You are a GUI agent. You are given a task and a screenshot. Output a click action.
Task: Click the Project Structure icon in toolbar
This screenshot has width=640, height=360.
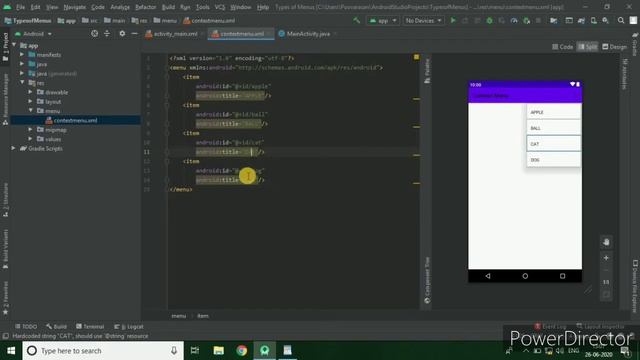point(553,20)
